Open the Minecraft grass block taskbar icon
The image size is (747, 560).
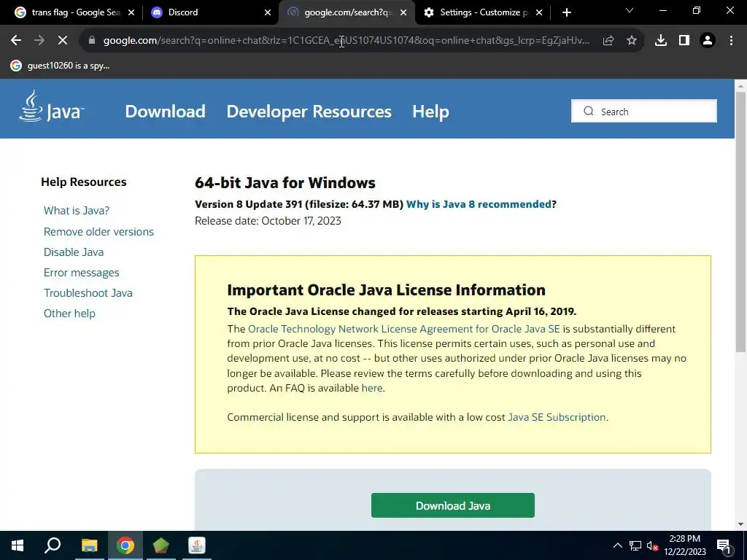tap(161, 545)
